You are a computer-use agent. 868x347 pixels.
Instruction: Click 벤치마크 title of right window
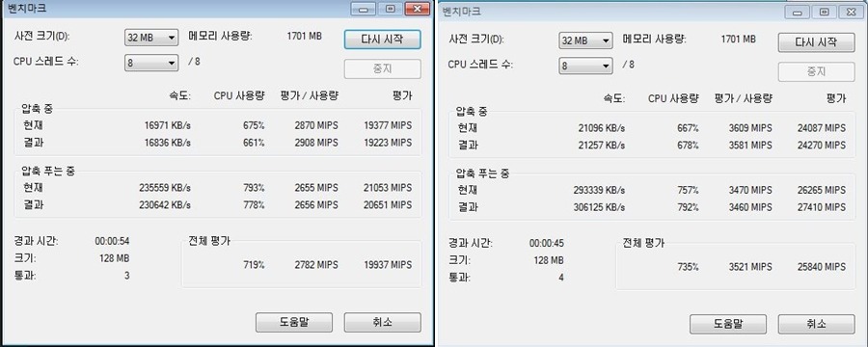point(462,11)
